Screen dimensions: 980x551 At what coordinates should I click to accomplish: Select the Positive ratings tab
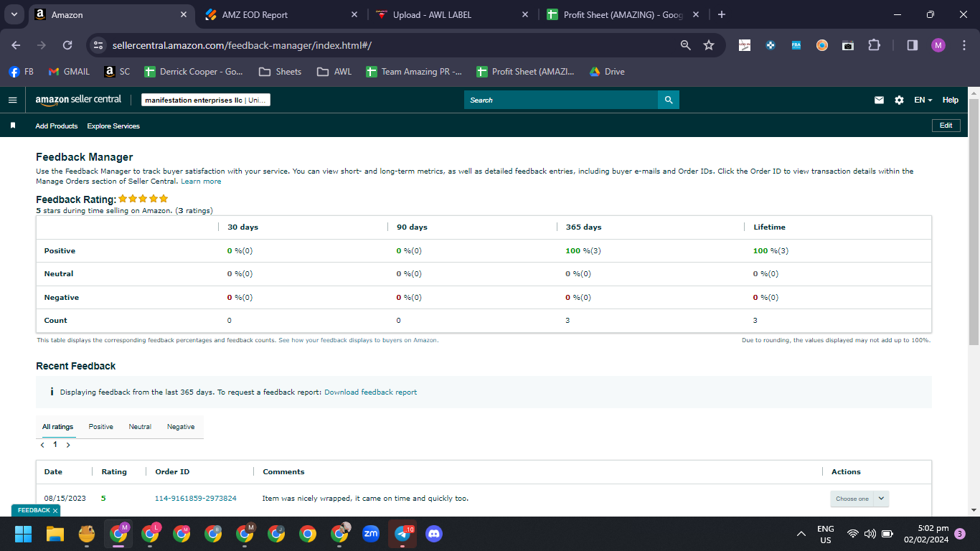(101, 427)
